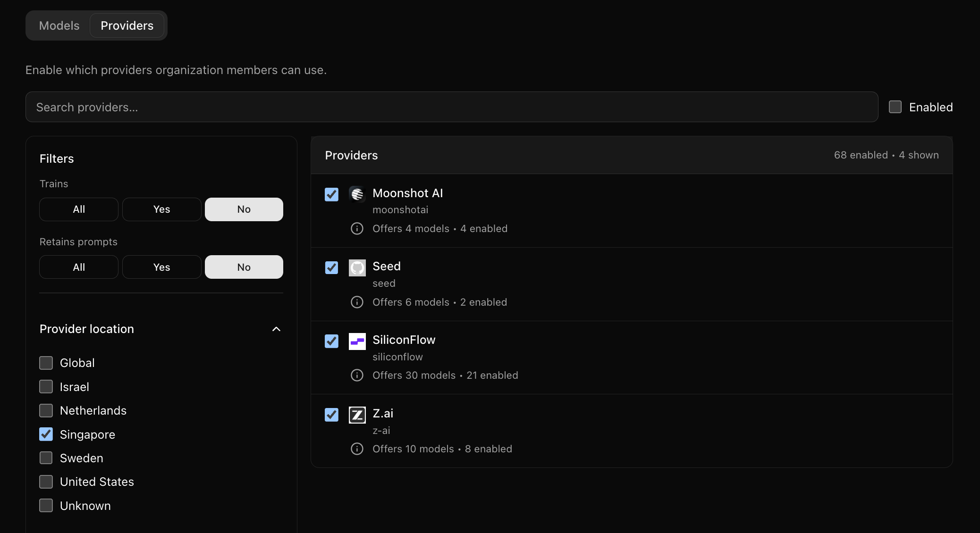Image resolution: width=980 pixels, height=533 pixels.
Task: Click the SiliconFlow provider logo
Action: (357, 341)
